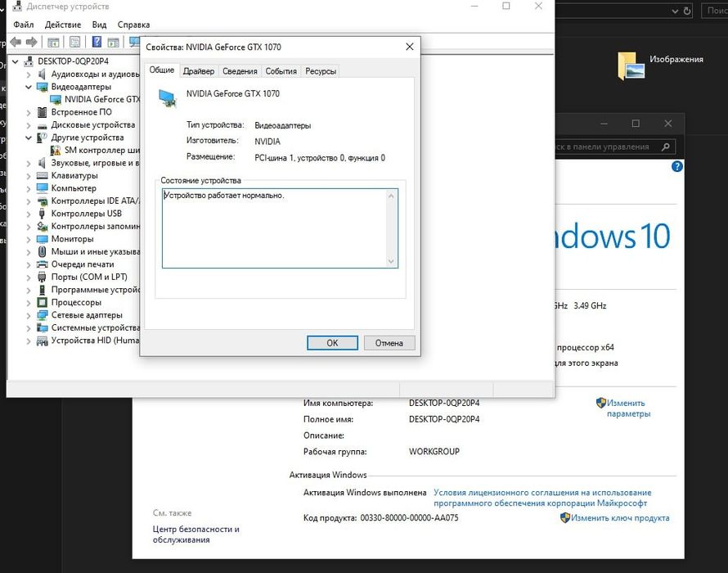Open the Вид menu
728x573 pixels.
click(x=99, y=25)
